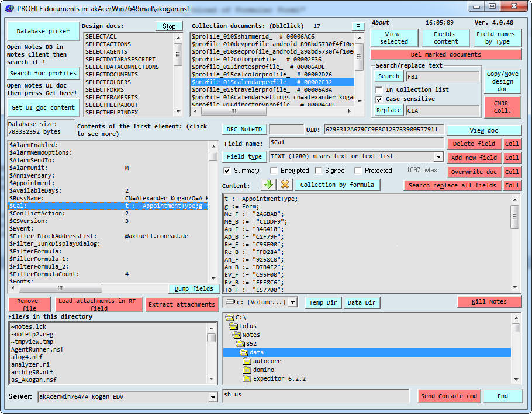Click Search replace all fields button
The height and width of the screenshot is (414, 532).
pos(452,185)
